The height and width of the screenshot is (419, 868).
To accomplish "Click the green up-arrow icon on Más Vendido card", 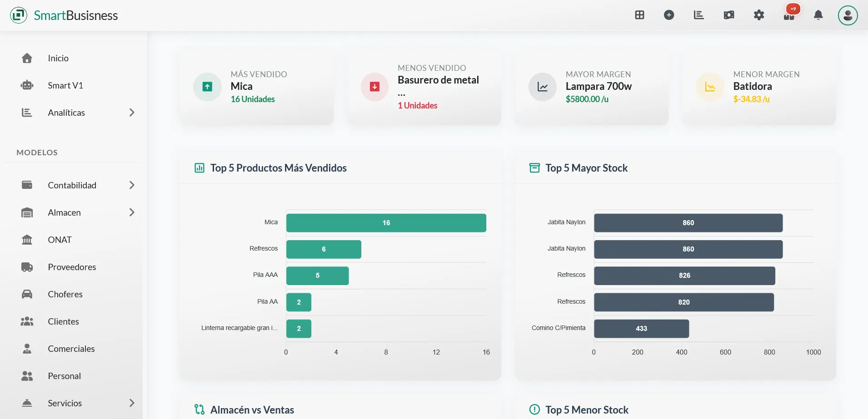I will [207, 87].
